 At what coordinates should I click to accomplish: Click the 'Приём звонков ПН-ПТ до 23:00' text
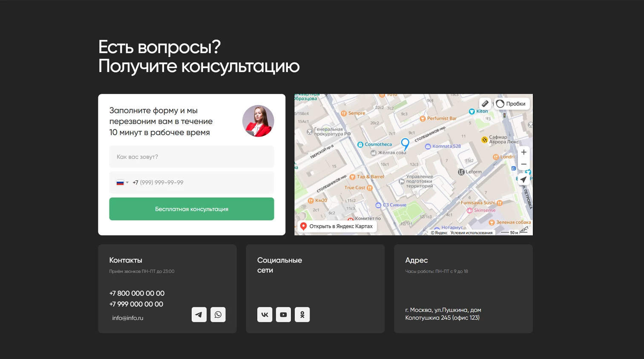142,271
